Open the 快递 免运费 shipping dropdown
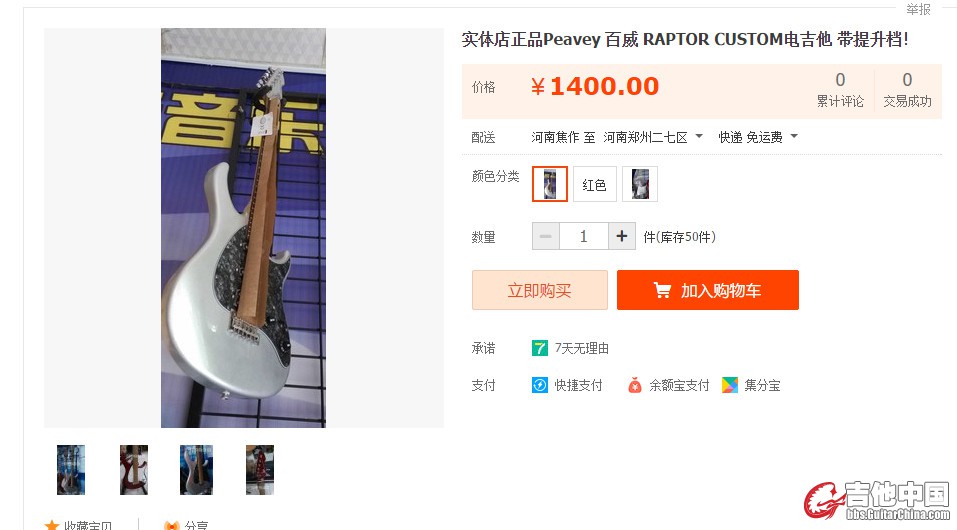 [x=758, y=137]
